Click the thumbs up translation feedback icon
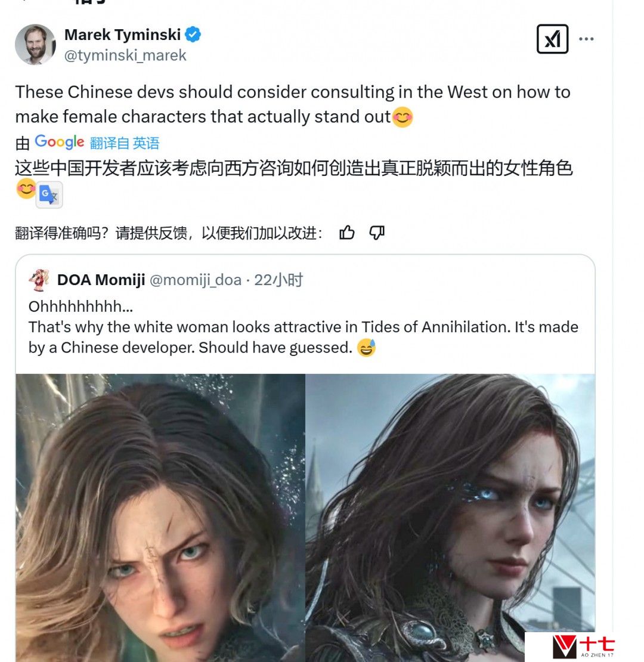644x662 pixels. click(x=347, y=232)
